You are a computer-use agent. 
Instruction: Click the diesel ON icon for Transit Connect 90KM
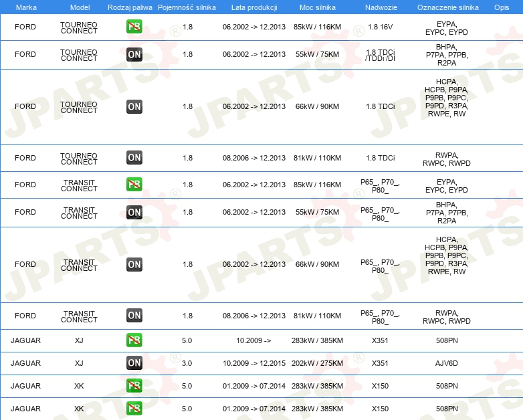pos(134,265)
